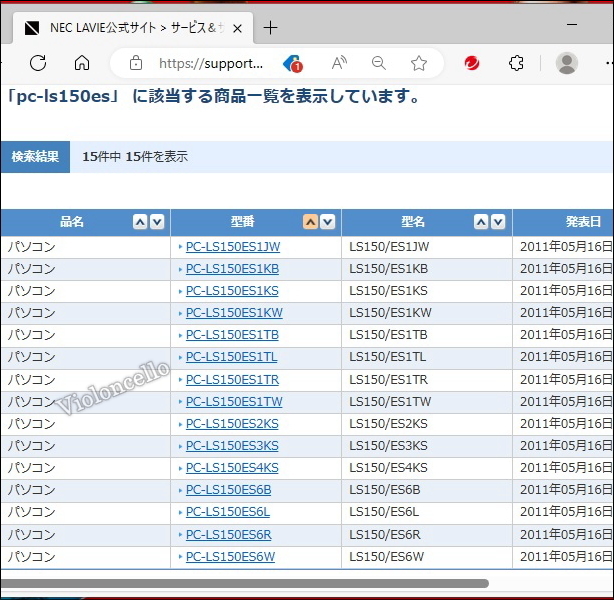Image resolution: width=614 pixels, height=600 pixels.
Task: Click the 品名 column header label
Action: click(x=72, y=222)
